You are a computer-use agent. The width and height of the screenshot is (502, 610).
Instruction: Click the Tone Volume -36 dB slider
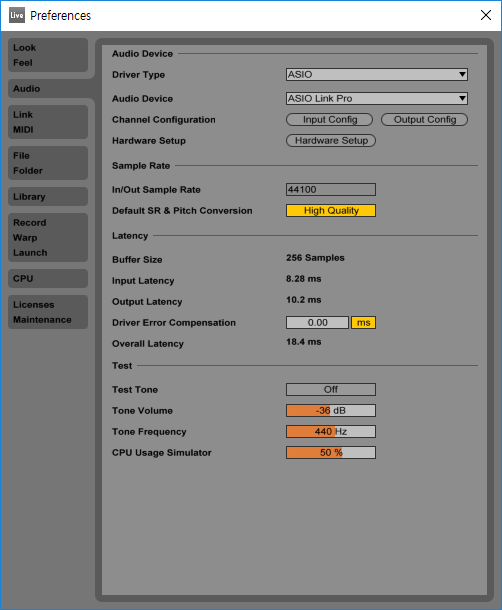click(331, 410)
